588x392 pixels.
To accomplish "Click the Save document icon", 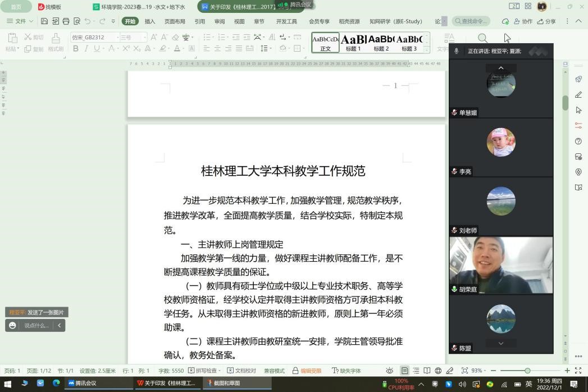I will point(44,21).
